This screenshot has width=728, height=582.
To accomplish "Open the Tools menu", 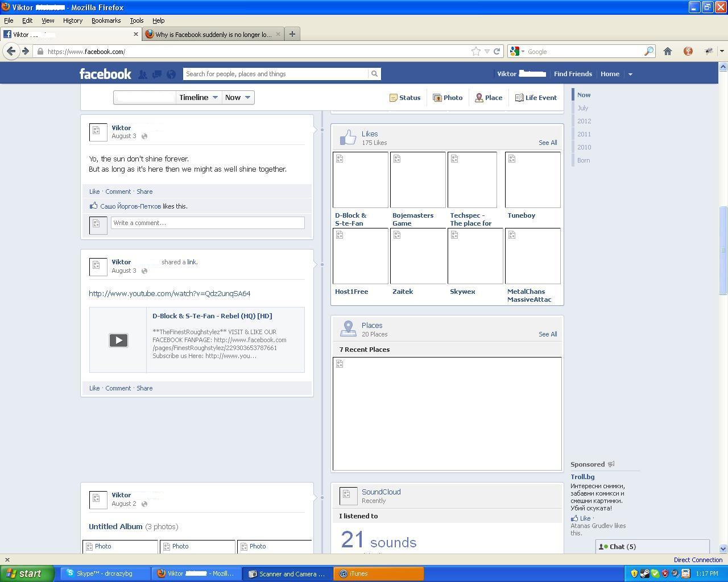I will 136,20.
